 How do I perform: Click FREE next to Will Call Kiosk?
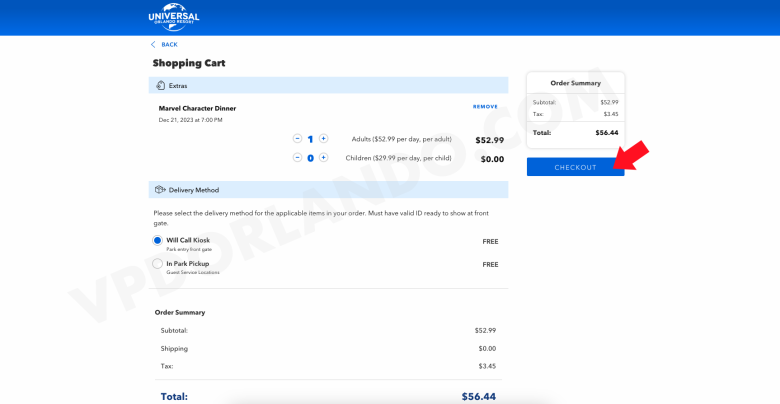pos(490,242)
